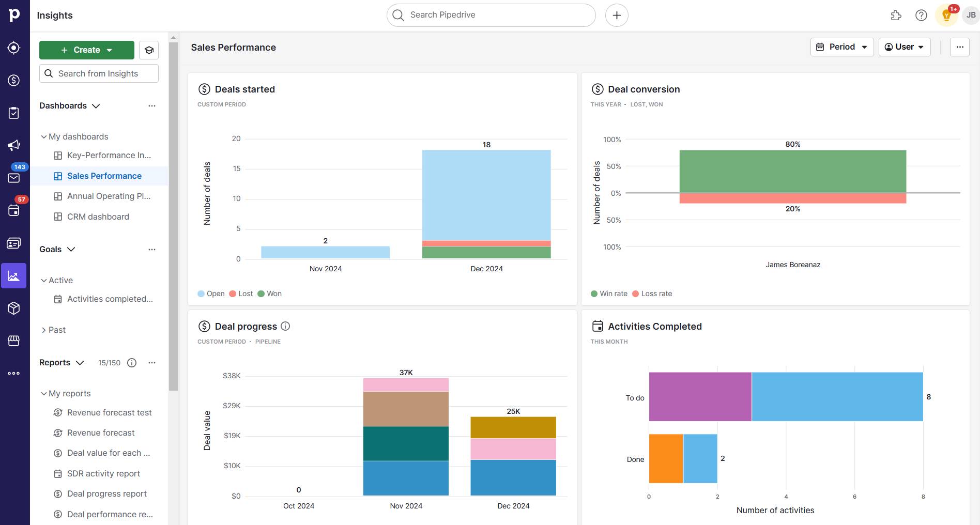Open the Campaigns megaphone icon
980x525 pixels.
(x=14, y=145)
